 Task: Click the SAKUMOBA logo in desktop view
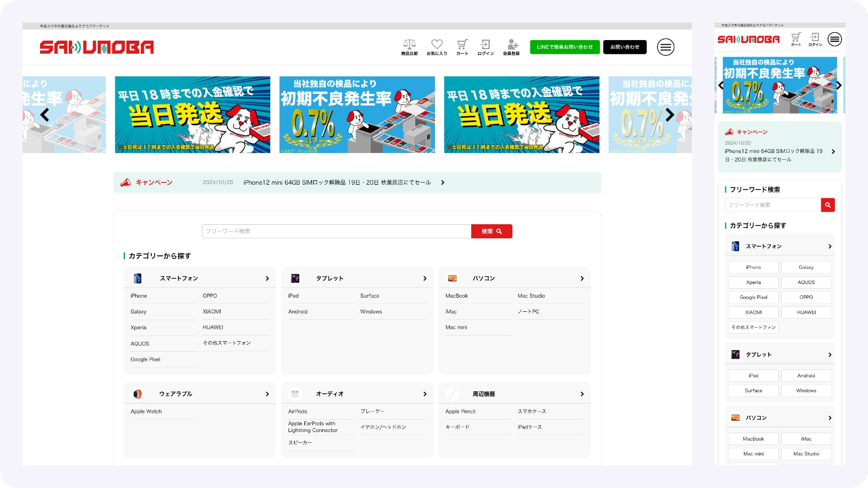[x=97, y=47]
